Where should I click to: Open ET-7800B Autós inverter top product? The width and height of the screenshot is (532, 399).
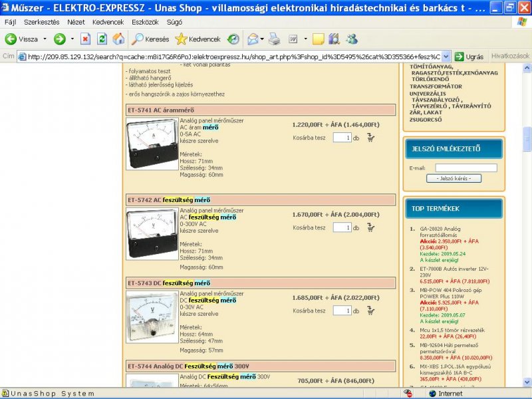tap(454, 272)
